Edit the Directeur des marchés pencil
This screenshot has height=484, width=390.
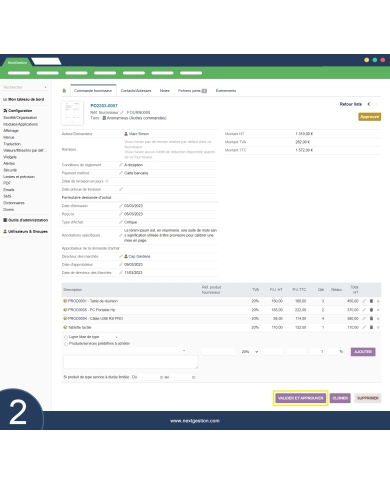pos(121,256)
